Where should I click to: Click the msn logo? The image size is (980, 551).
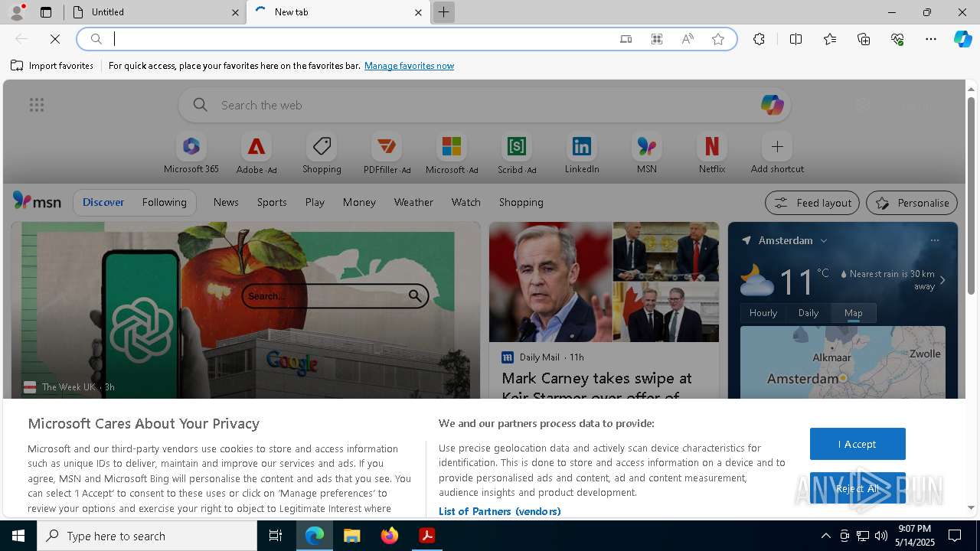[x=37, y=201]
